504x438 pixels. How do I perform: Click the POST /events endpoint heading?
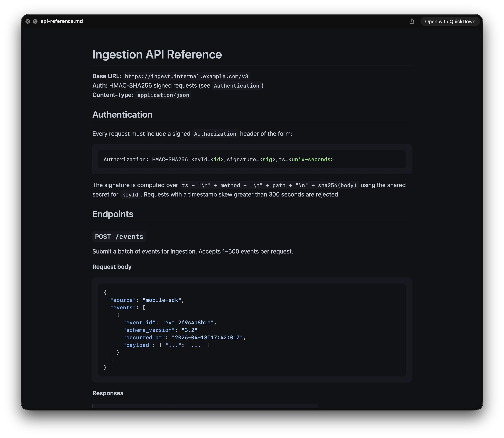pos(119,236)
